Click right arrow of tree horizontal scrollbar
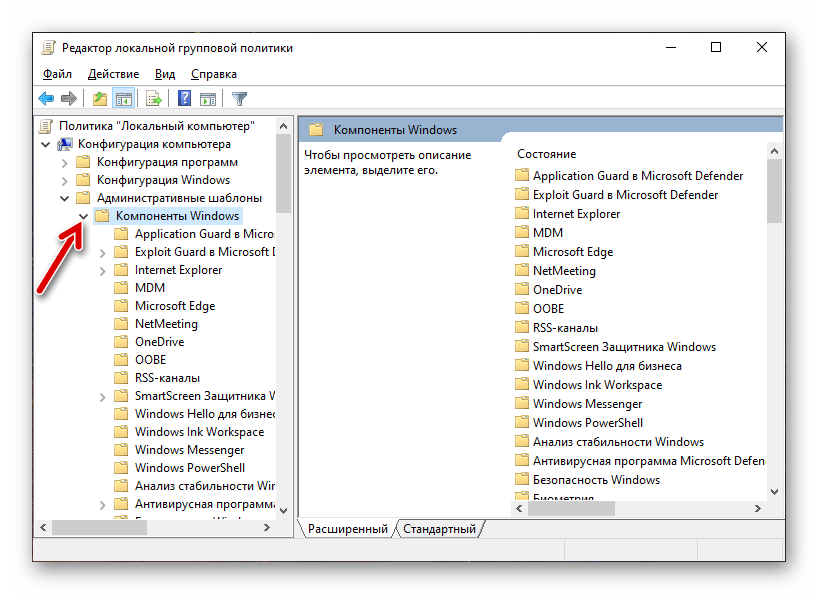 (x=267, y=528)
